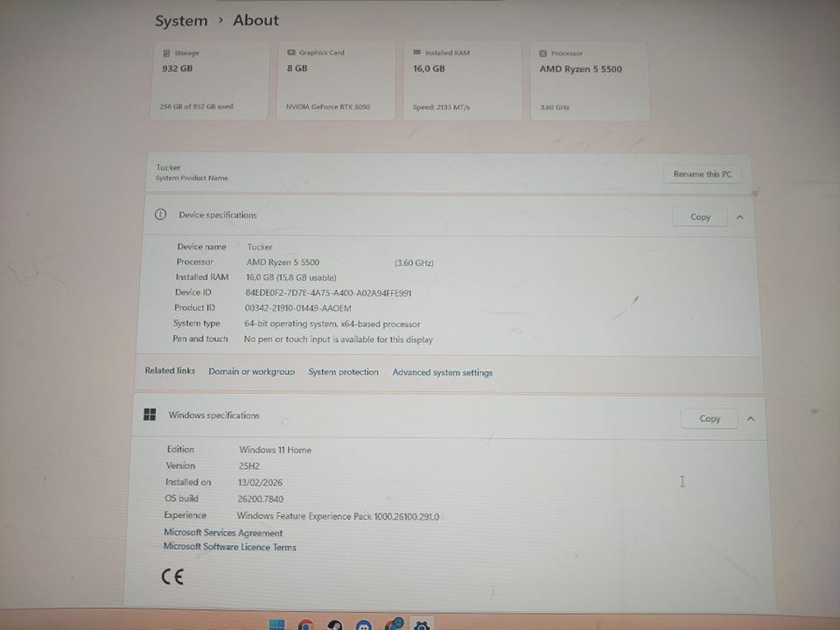Viewport: 840px width, 630px height.
Task: Click the Graphics Card icon
Action: coord(291,52)
